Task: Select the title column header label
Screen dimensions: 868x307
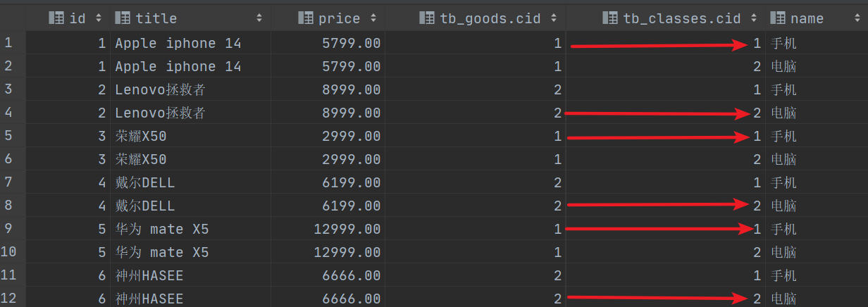Action: tap(156, 18)
